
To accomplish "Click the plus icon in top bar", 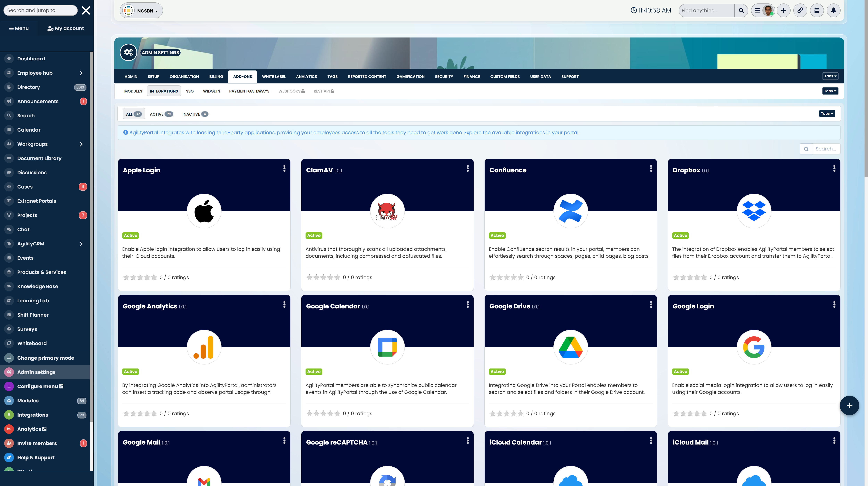I will tap(783, 10).
